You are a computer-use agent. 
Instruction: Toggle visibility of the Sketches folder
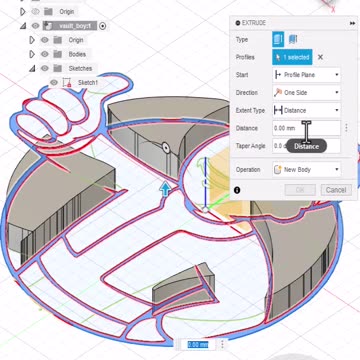coord(45,68)
